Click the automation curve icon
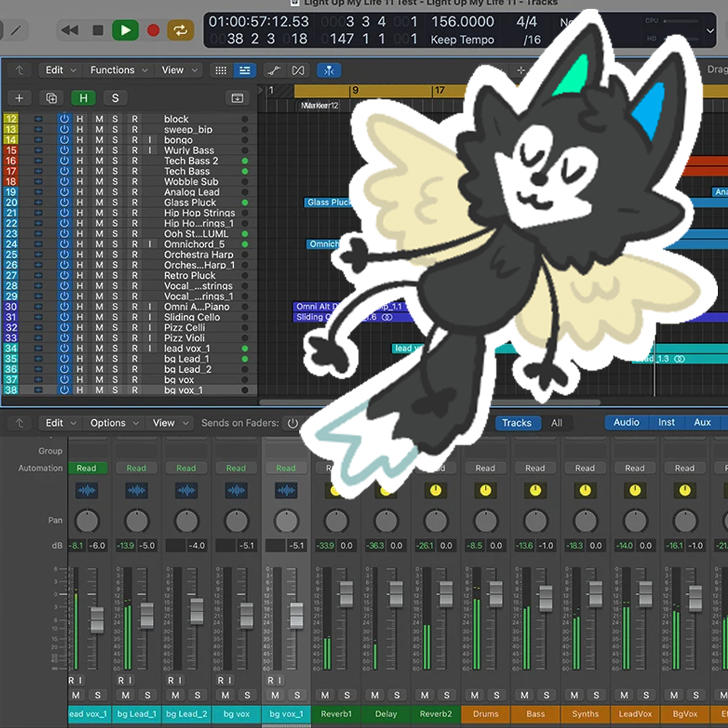Image resolution: width=728 pixels, height=728 pixels. [274, 70]
